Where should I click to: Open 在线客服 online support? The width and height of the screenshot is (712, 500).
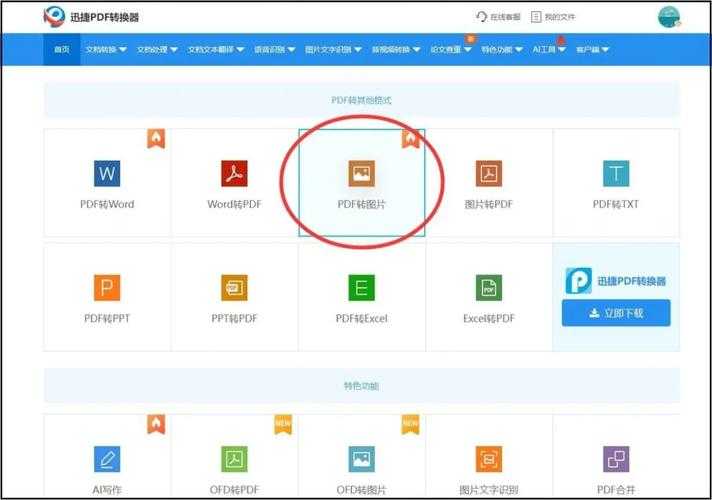[x=498, y=17]
